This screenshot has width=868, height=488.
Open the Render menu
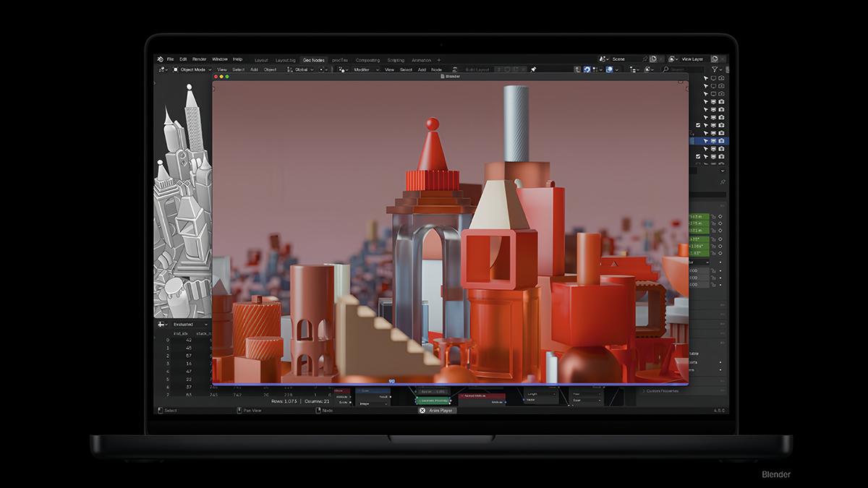(x=199, y=59)
